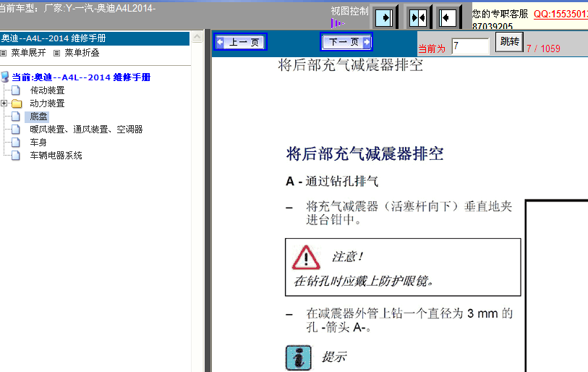Click the view control right-arrow panel icon
Viewport: 588px width, 372px height.
(x=383, y=17)
